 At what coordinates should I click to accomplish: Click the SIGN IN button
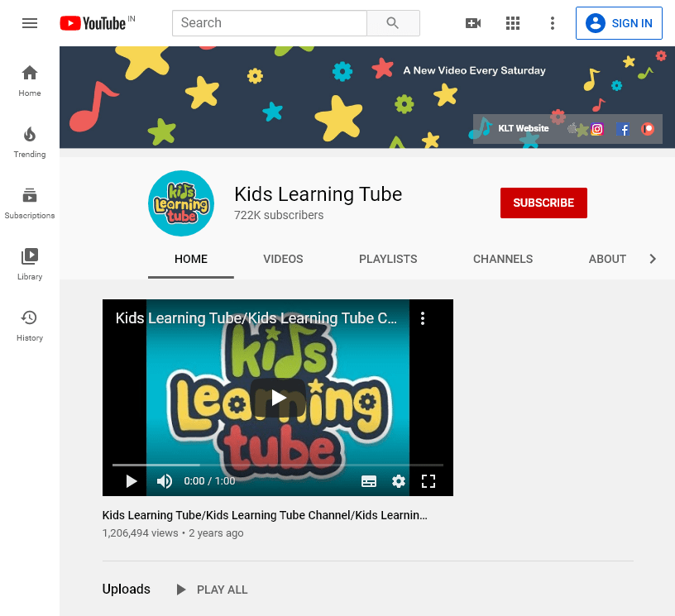(619, 23)
